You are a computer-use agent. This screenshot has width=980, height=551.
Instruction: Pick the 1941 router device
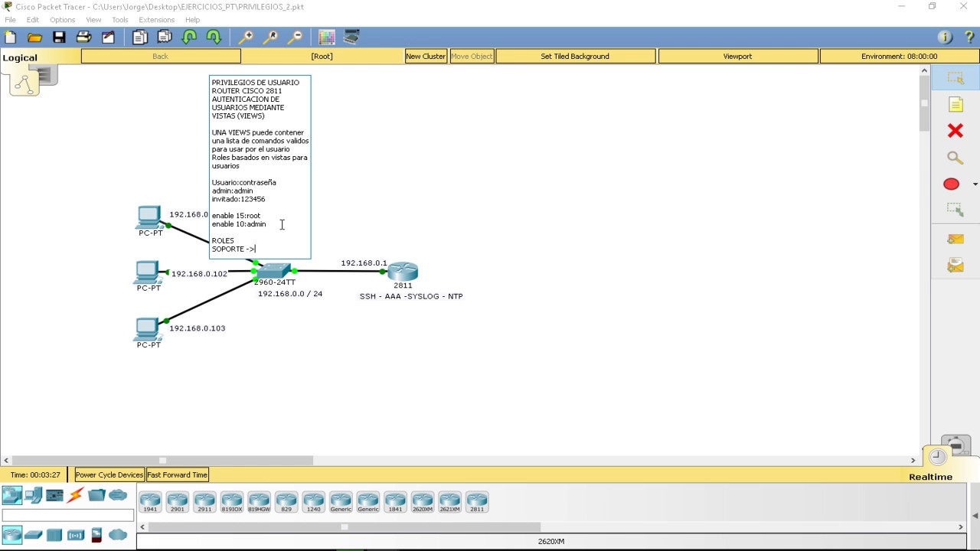tap(150, 502)
